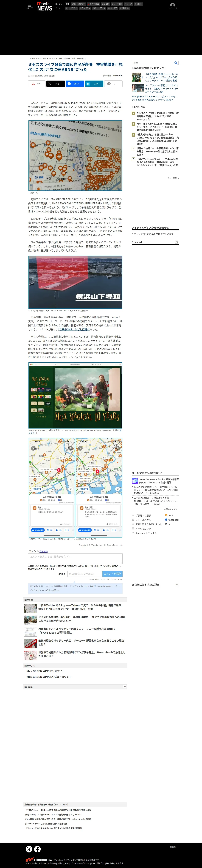Open the 放送映像DX corner tag
This screenshot has height=868, width=202.
tap(124, 8)
